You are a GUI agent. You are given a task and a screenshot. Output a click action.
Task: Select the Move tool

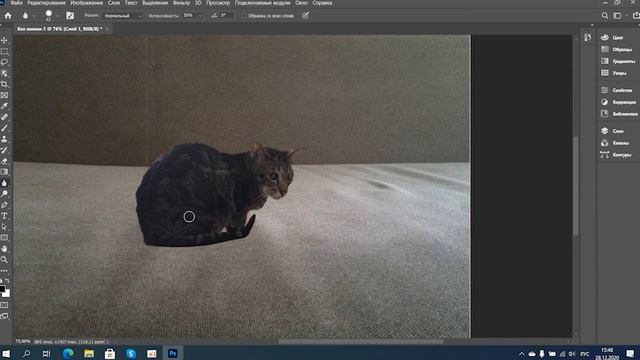click(x=4, y=40)
